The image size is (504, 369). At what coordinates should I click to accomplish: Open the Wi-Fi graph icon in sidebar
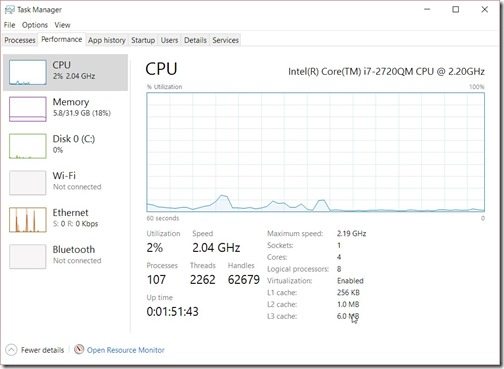28,183
